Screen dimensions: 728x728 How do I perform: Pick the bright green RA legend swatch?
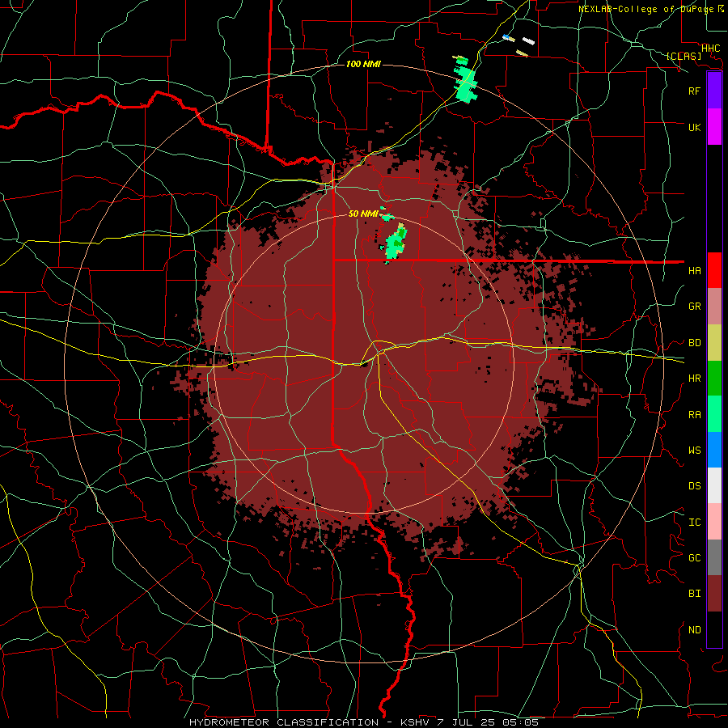714,414
